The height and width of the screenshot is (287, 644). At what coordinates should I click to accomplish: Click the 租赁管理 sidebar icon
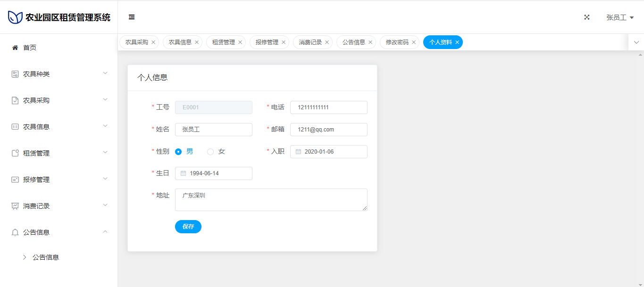click(15, 153)
